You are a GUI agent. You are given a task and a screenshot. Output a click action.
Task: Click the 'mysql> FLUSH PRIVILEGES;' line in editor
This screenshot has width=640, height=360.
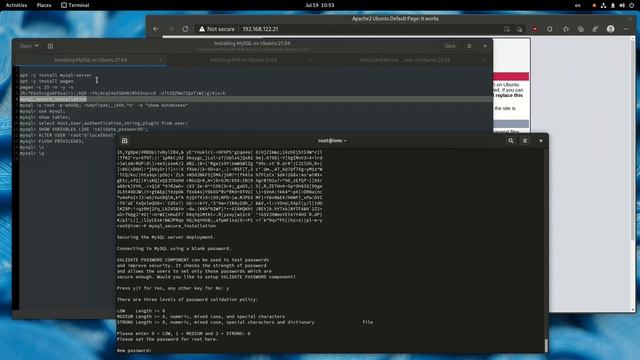click(51, 141)
